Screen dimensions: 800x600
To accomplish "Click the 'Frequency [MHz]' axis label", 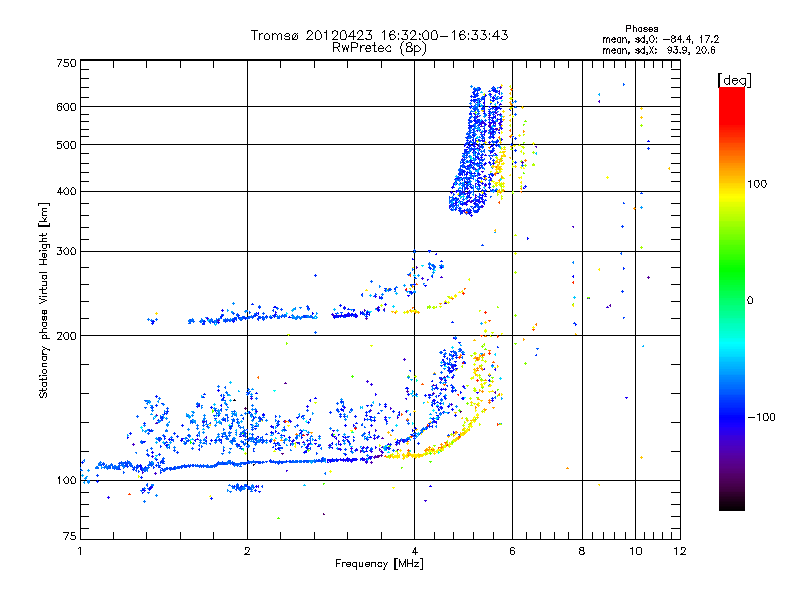I will (379, 564).
